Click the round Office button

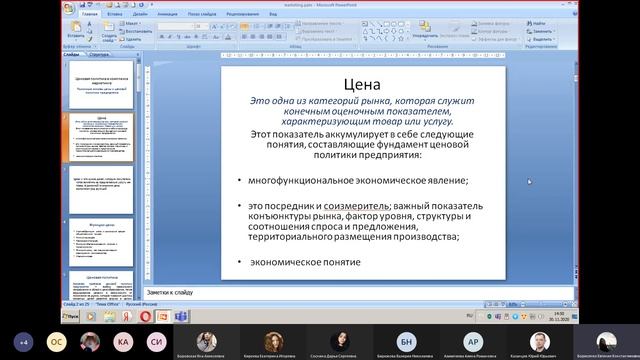point(69,9)
